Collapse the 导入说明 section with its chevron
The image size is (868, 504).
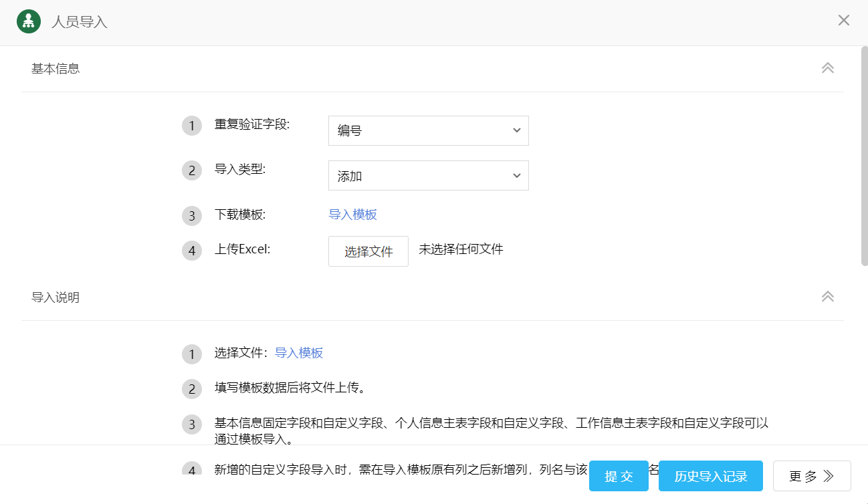click(x=827, y=297)
